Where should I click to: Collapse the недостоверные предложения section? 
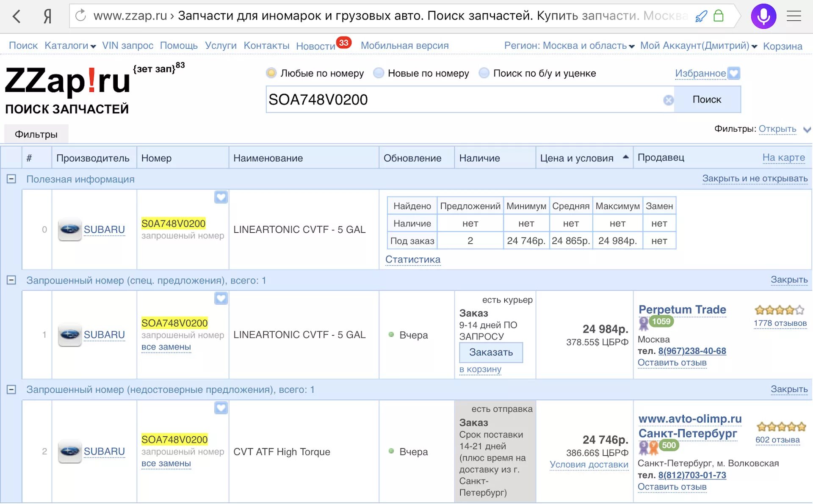pyautogui.click(x=11, y=390)
